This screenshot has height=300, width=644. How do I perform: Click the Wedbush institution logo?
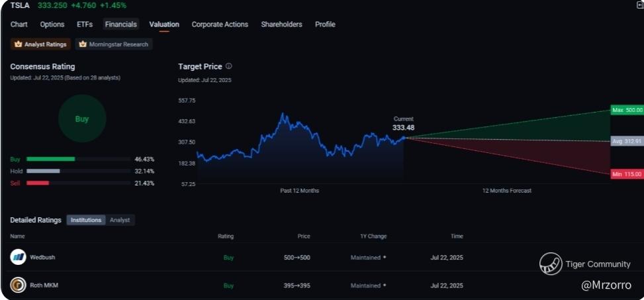18,257
